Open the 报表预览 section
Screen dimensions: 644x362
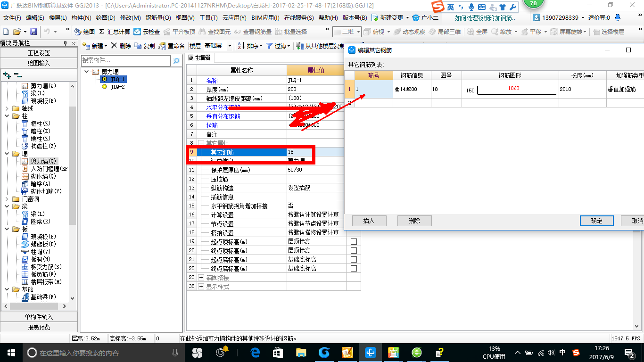[39, 327]
